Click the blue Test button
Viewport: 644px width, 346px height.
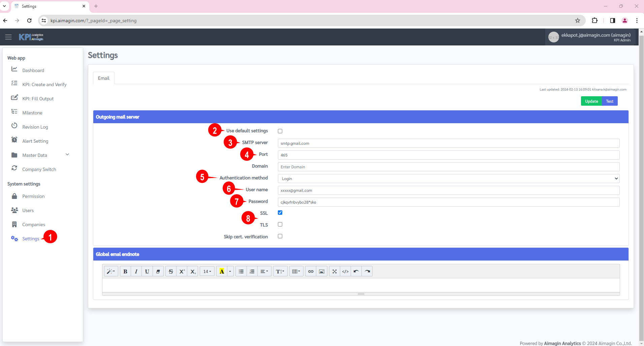click(x=610, y=101)
